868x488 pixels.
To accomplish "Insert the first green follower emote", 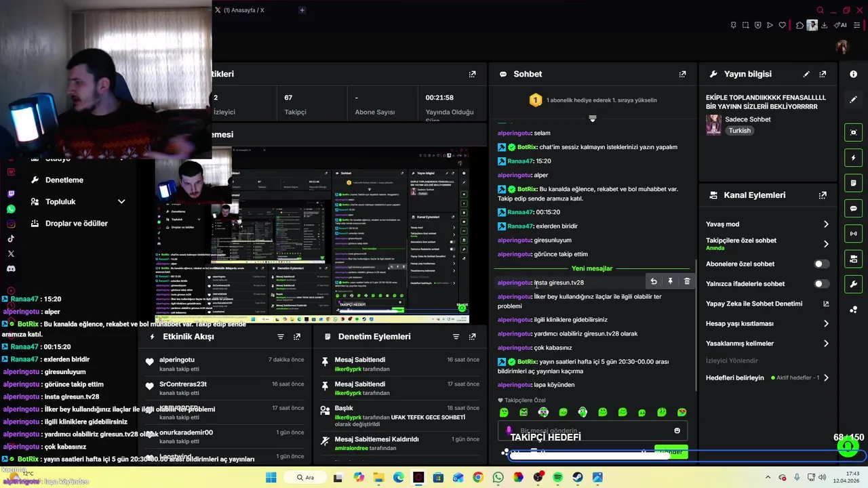I will click(x=504, y=412).
